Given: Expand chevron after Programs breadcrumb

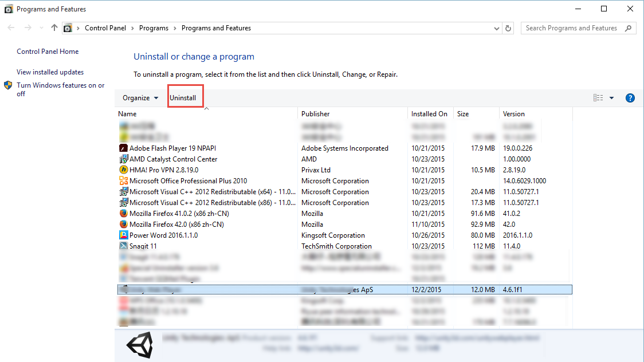Looking at the screenshot, I should (x=175, y=28).
